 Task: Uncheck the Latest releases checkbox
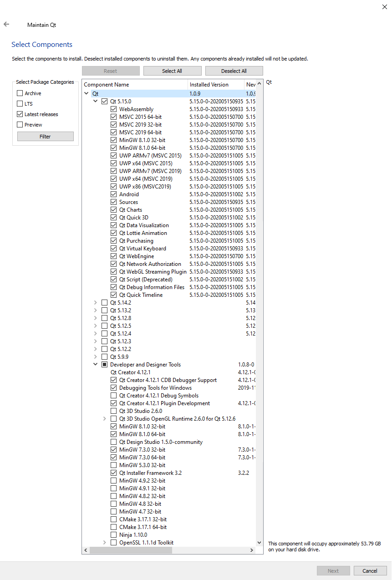tap(20, 114)
